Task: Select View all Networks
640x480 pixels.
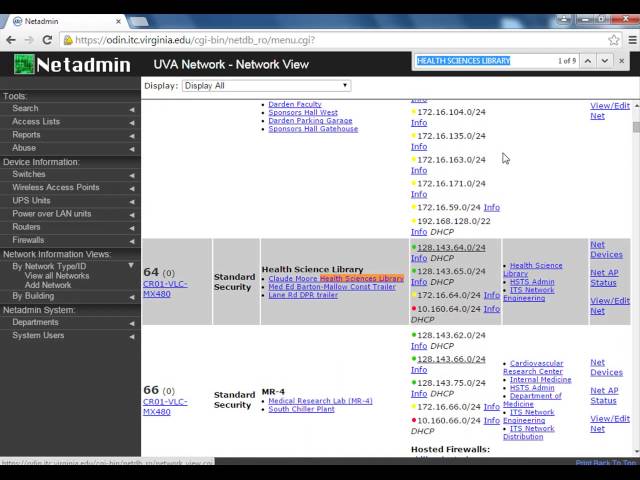Action: pyautogui.click(x=57, y=276)
